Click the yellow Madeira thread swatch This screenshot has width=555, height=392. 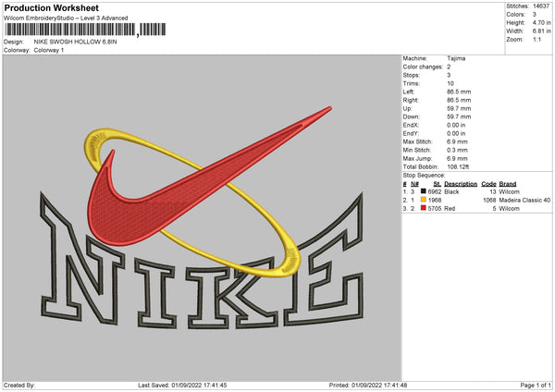tap(423, 200)
